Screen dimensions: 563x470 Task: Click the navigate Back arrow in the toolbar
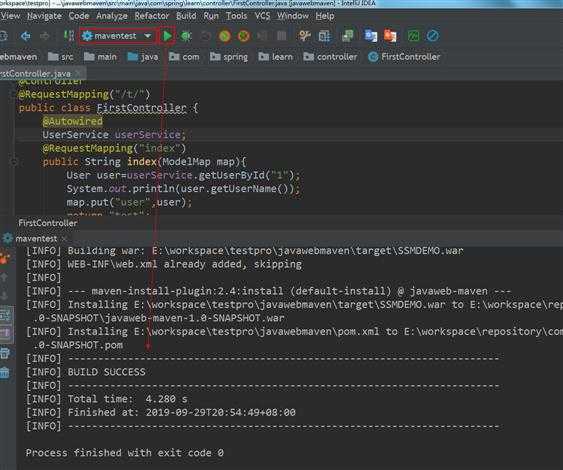(25, 36)
